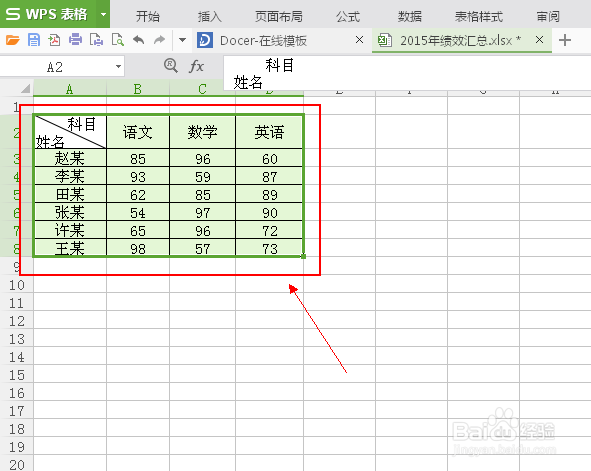Select the cell containing 李某
Viewport: 591px width, 471px height.
pyautogui.click(x=70, y=176)
